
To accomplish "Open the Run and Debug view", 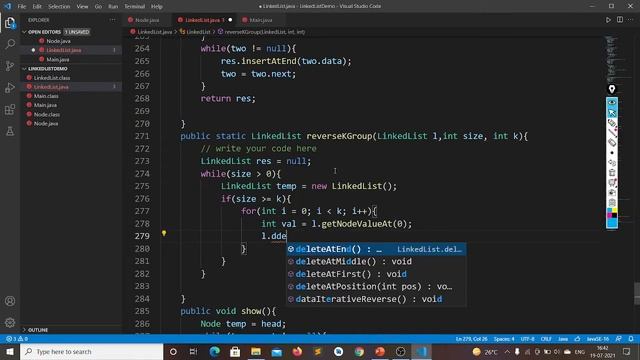I will pyautogui.click(x=10, y=87).
